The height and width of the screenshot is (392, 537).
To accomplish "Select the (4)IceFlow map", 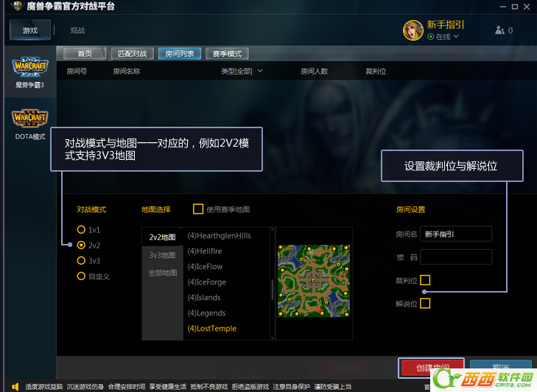I will pos(205,267).
